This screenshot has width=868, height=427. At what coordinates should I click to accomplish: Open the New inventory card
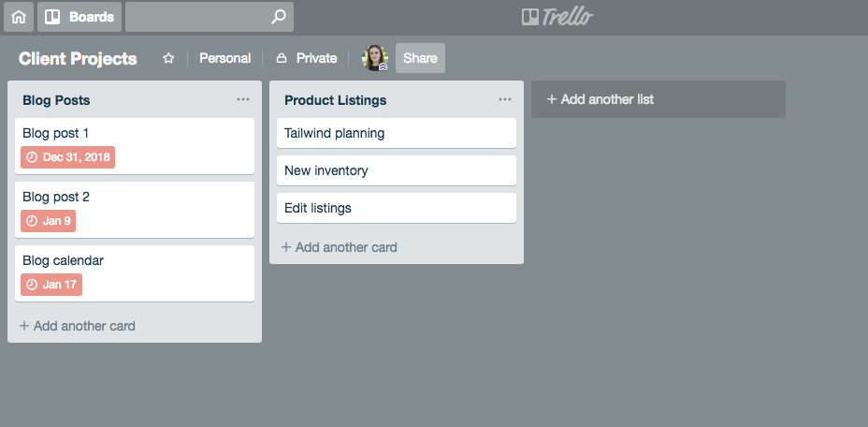pyautogui.click(x=397, y=170)
